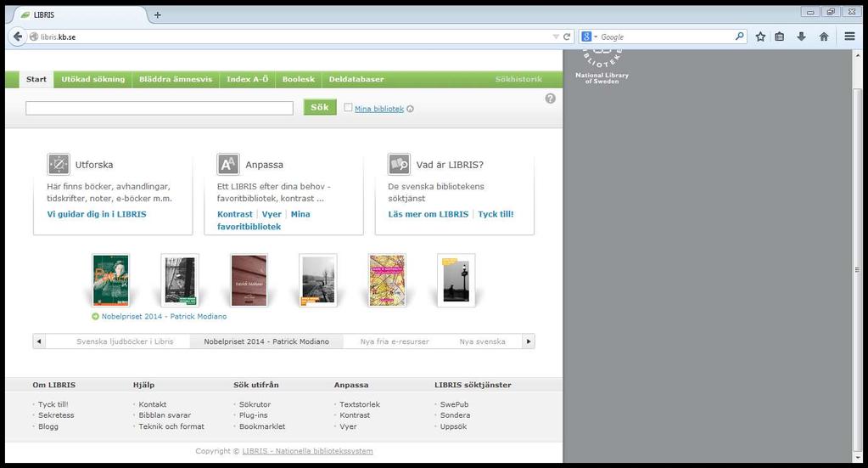Screen dimensions: 868x468
Task: Open Sökhistorik link
Action: pos(518,79)
